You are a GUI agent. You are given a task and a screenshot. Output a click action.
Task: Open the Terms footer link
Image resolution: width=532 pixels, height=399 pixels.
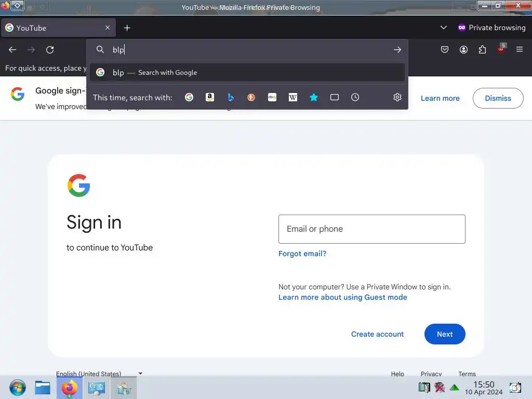pos(467,374)
